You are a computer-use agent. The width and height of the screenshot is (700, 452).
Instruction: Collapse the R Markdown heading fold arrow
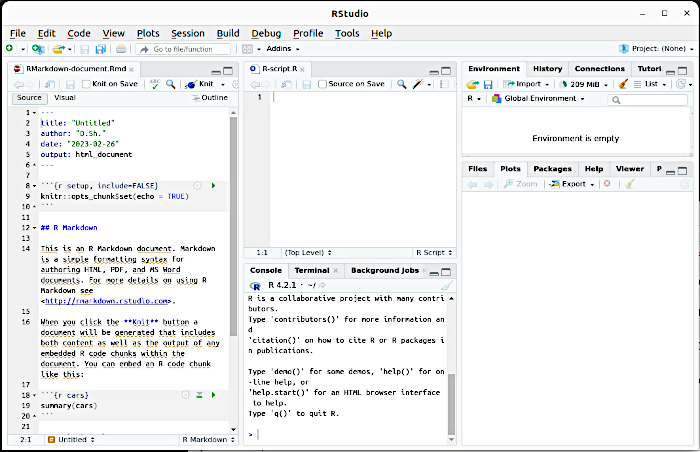pos(35,228)
